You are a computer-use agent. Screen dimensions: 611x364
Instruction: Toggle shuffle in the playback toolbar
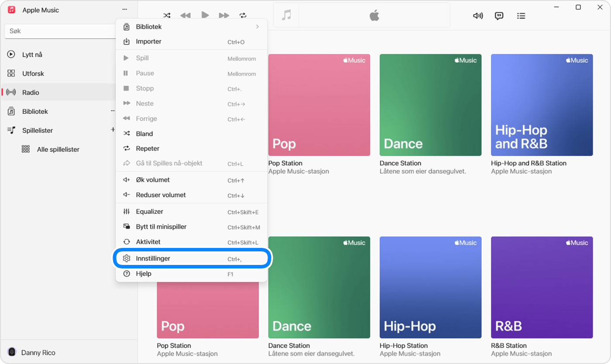point(167,15)
